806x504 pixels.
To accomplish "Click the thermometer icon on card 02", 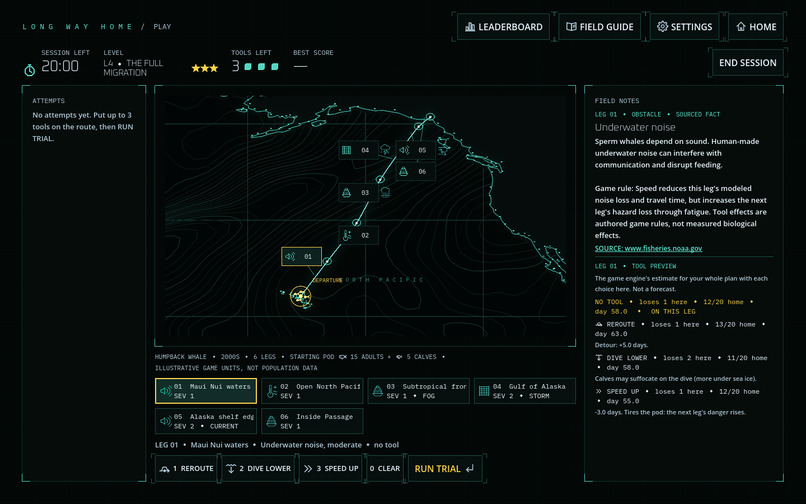I will [x=272, y=391].
